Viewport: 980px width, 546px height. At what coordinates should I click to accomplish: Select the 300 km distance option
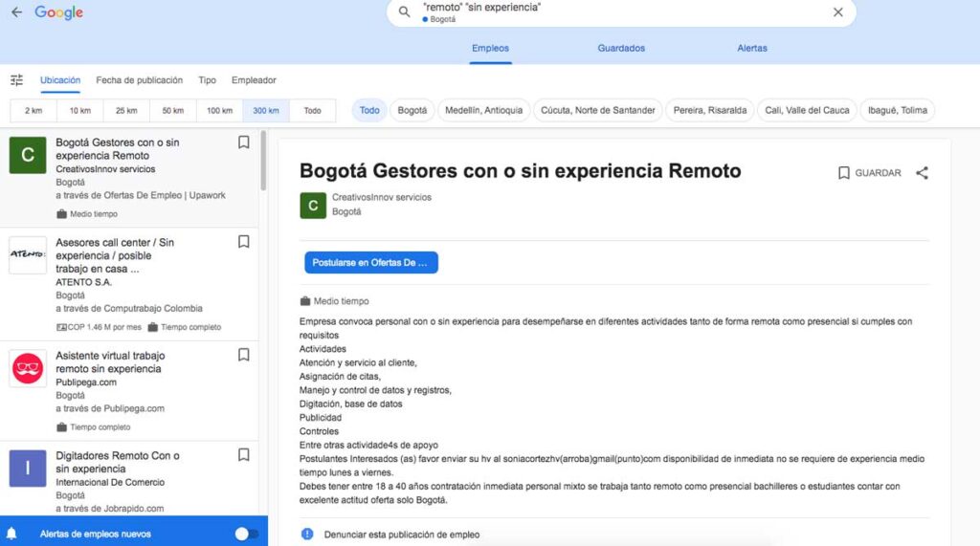[266, 111]
